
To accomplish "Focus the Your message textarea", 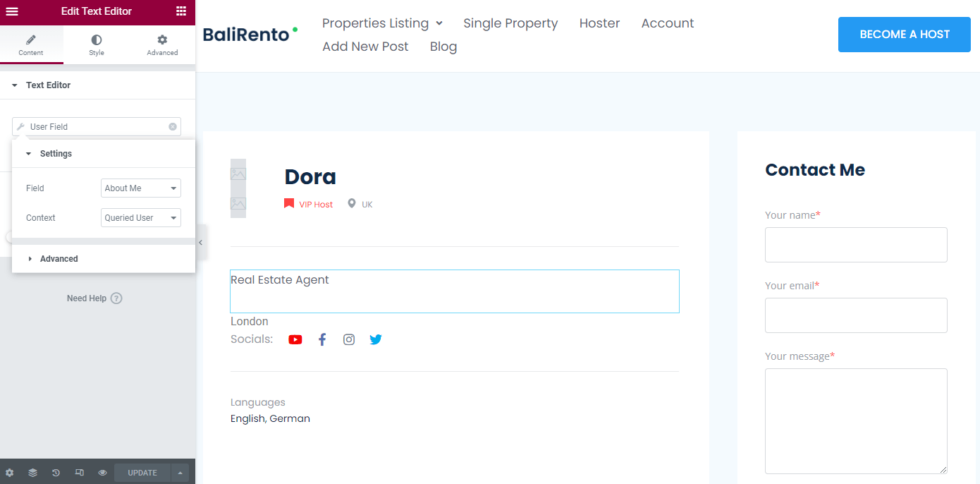I will coord(856,421).
